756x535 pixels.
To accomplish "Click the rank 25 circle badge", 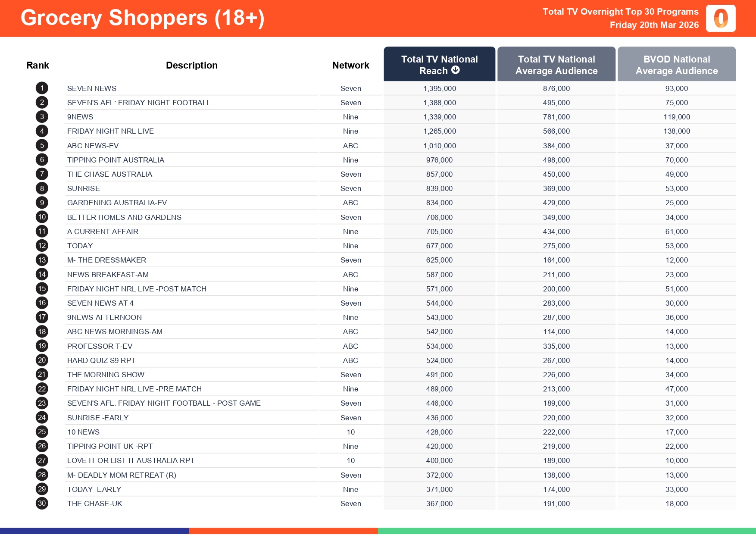I will [42, 432].
